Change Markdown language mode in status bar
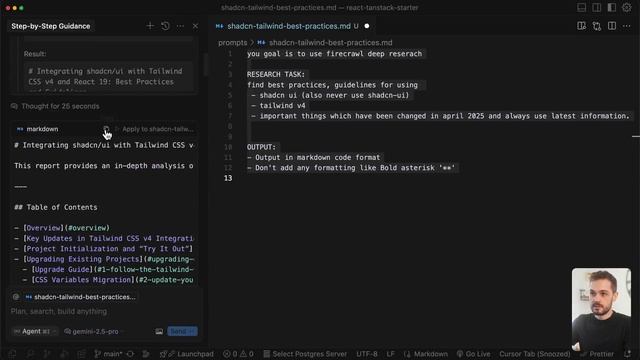This screenshot has height=360, width=640. click(426, 354)
